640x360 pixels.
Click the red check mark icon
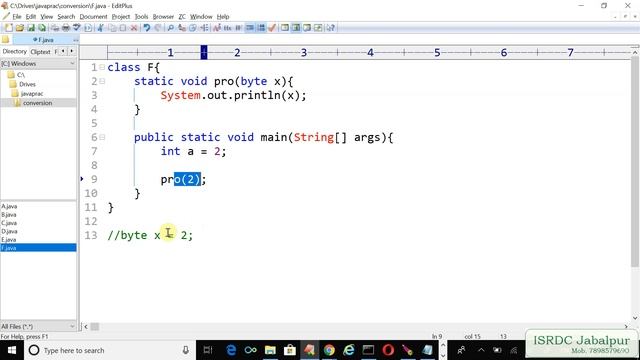[x=272, y=28]
